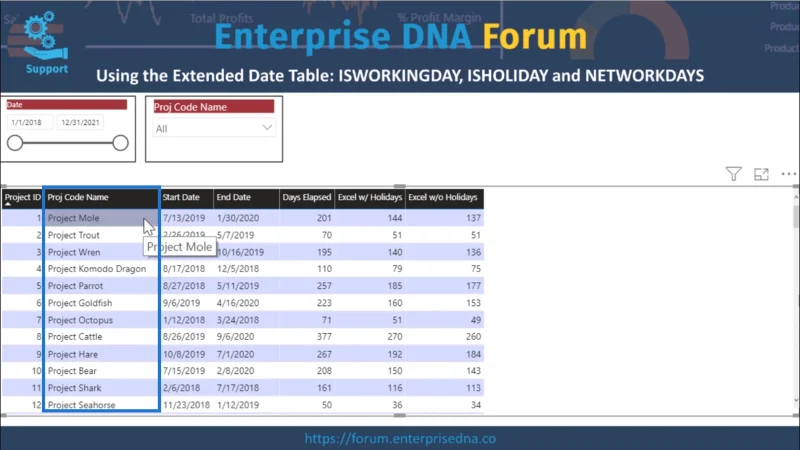The image size is (800, 450).
Task: Click the table vertical scrollbar thumb
Action: coord(796,216)
